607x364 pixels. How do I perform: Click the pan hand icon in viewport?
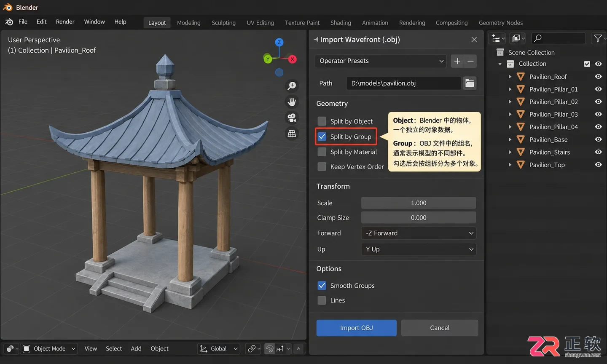(x=292, y=102)
